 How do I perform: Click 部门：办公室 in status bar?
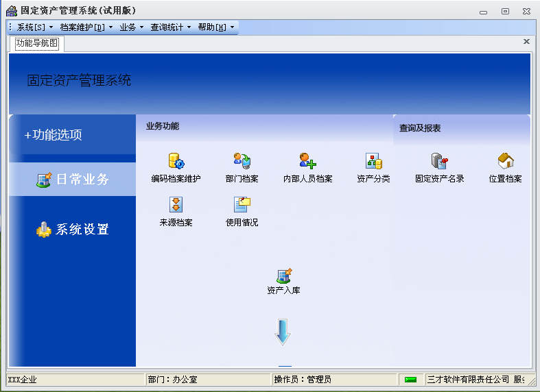coord(172,380)
